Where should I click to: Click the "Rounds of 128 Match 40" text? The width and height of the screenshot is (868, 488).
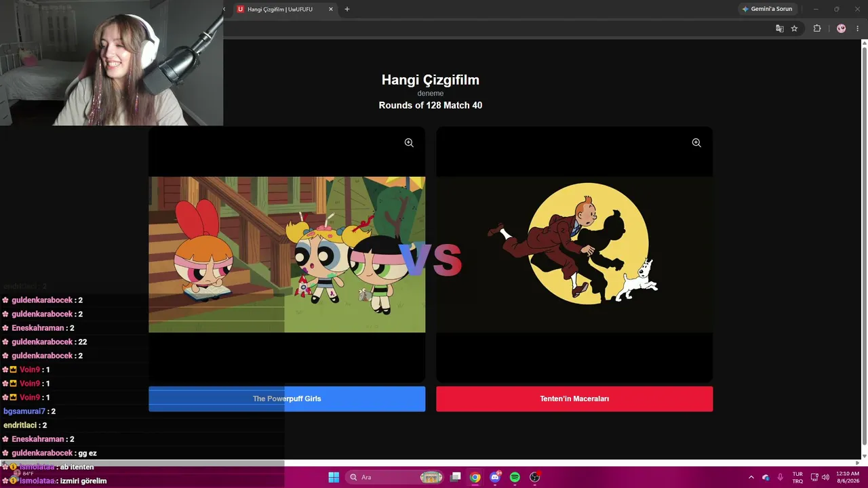coord(431,105)
